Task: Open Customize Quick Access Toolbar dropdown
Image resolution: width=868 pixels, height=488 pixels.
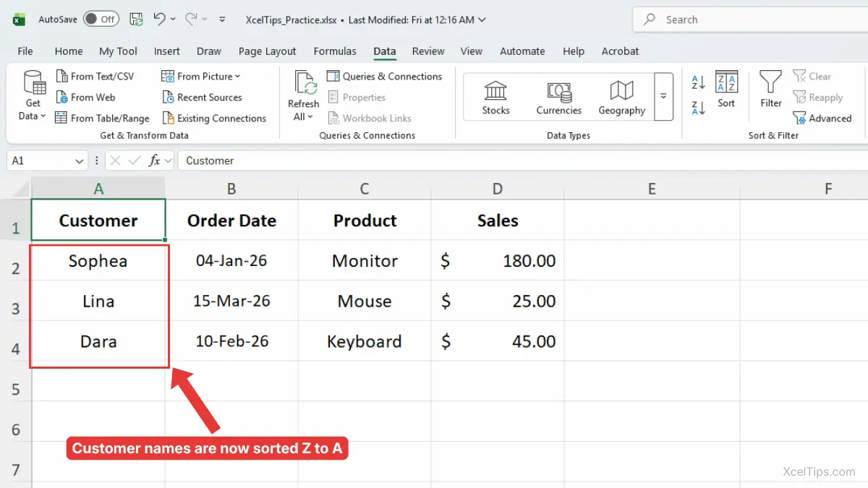Action: click(x=222, y=20)
